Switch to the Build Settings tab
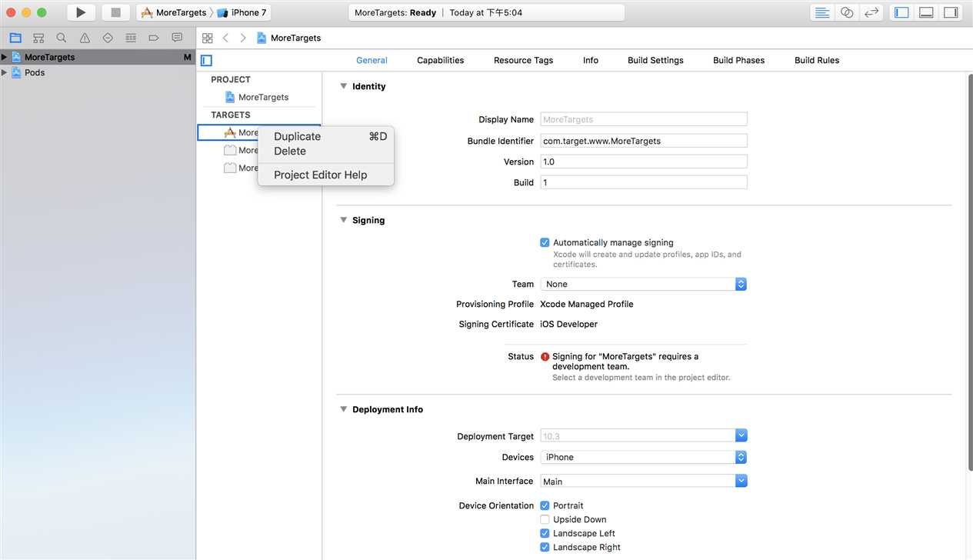Image resolution: width=973 pixels, height=560 pixels. [x=655, y=60]
